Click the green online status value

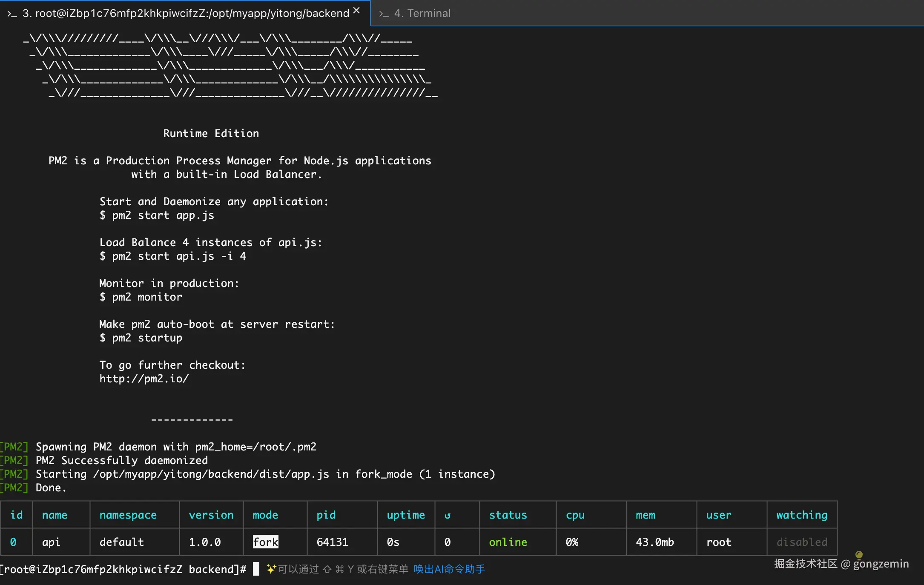pyautogui.click(x=508, y=542)
